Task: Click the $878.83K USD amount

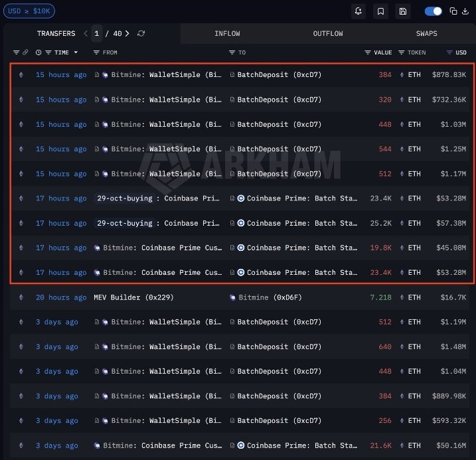Action: click(x=449, y=74)
